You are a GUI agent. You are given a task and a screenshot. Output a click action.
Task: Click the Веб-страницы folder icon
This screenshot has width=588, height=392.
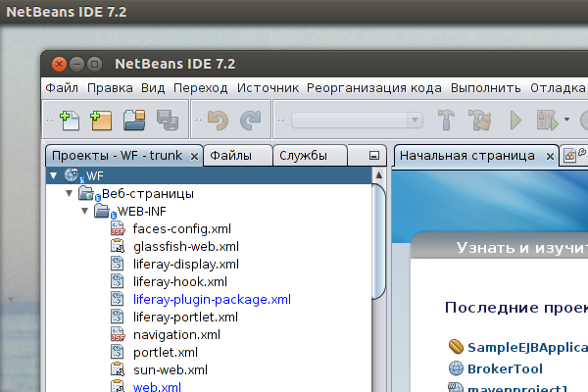(87, 193)
